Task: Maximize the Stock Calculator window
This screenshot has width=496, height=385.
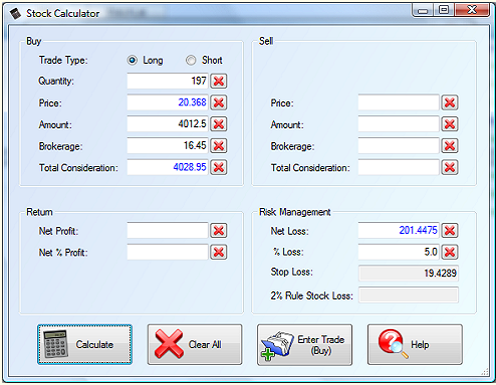Action: point(444,10)
